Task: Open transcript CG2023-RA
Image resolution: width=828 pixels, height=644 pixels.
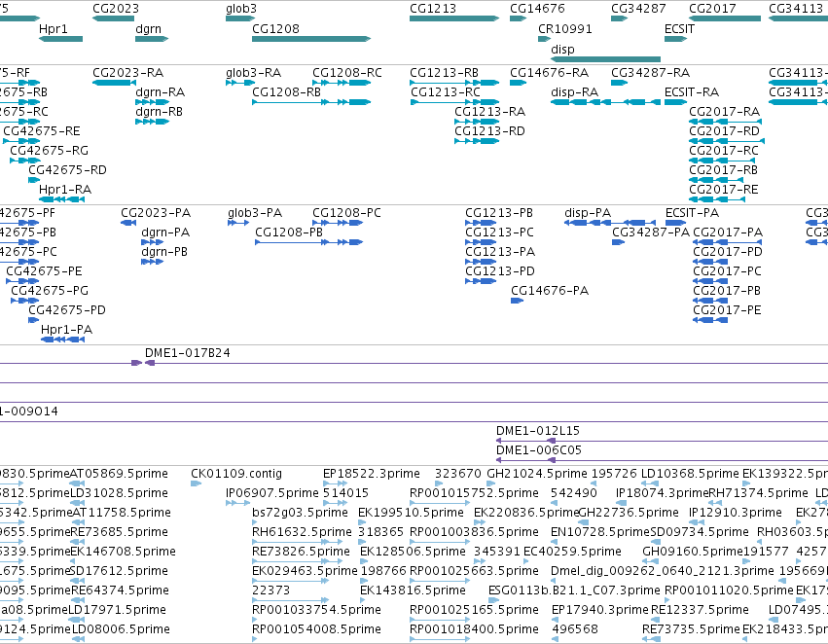Action: pyautogui.click(x=127, y=73)
